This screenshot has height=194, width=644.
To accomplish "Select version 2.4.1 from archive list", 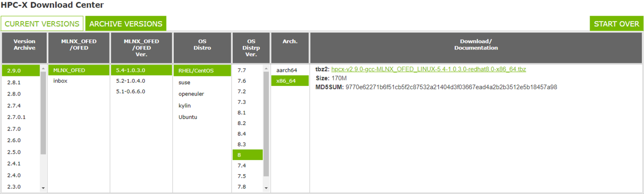I will click(14, 164).
